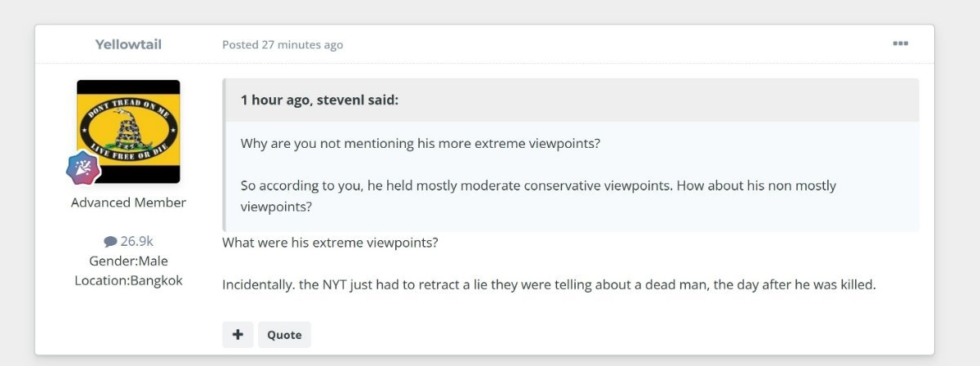
Task: Click the 'Gender:Male' profile field
Action: [x=128, y=261]
